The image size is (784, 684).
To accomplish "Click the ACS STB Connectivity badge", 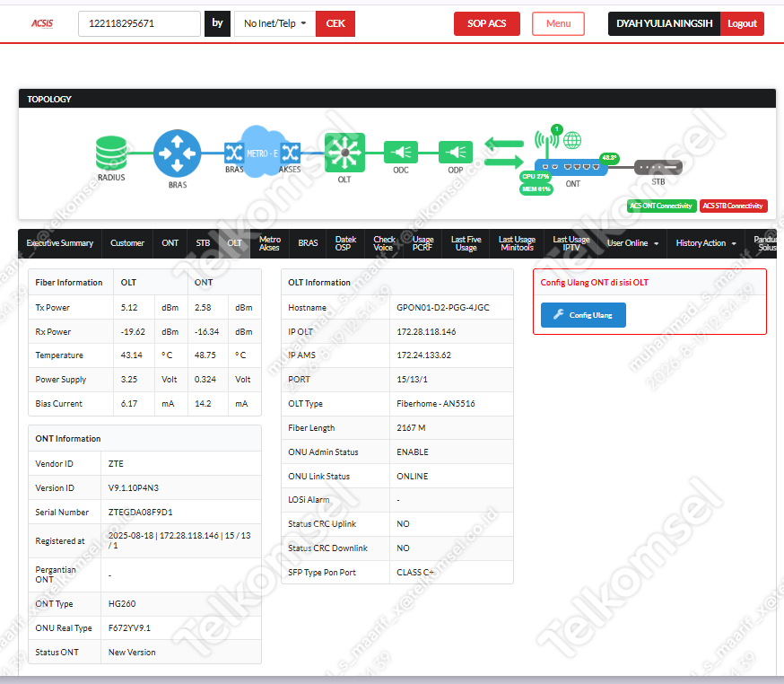I will tap(733, 206).
